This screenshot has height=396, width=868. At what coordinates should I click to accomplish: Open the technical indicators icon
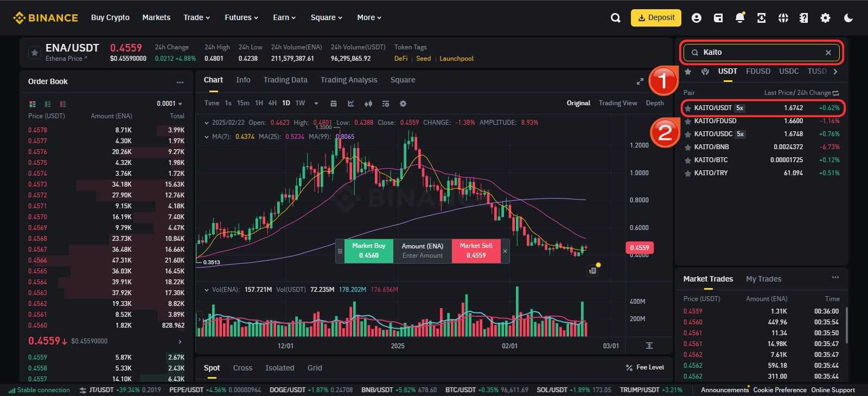pyautogui.click(x=386, y=104)
